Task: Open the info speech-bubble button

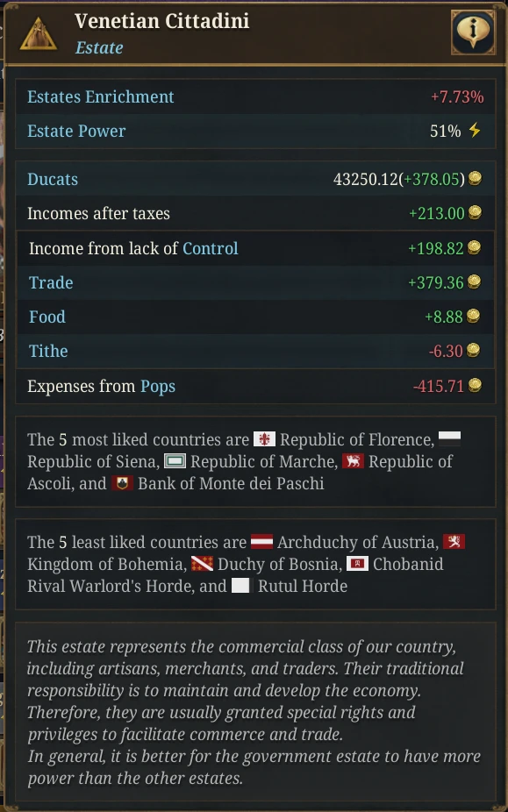Action: tap(473, 32)
